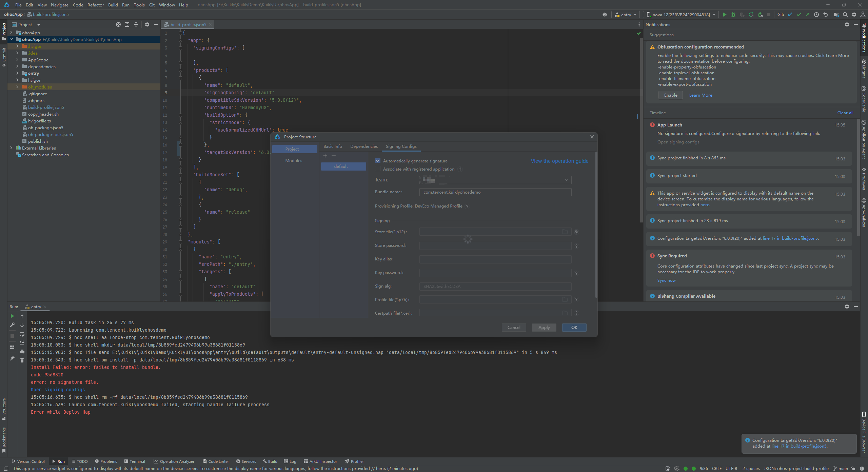This screenshot has width=868, height=472.
Task: Click View the operation guide link
Action: (x=559, y=161)
